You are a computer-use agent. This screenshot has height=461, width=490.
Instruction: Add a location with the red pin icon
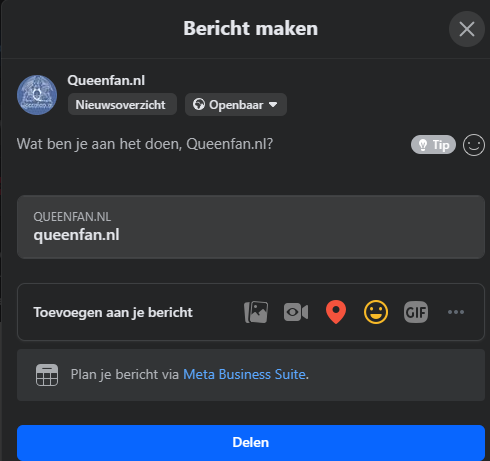click(336, 312)
